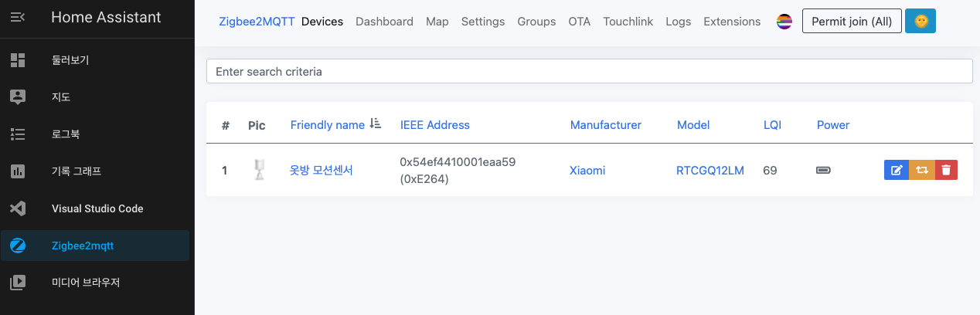This screenshot has height=315, width=980.
Task: Click the # column header
Action: (226, 124)
